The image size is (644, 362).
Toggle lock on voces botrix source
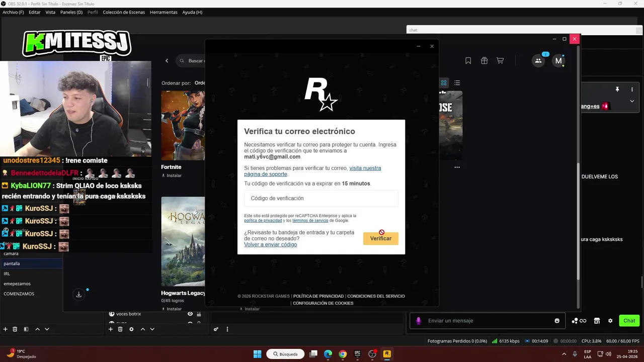[x=199, y=314]
